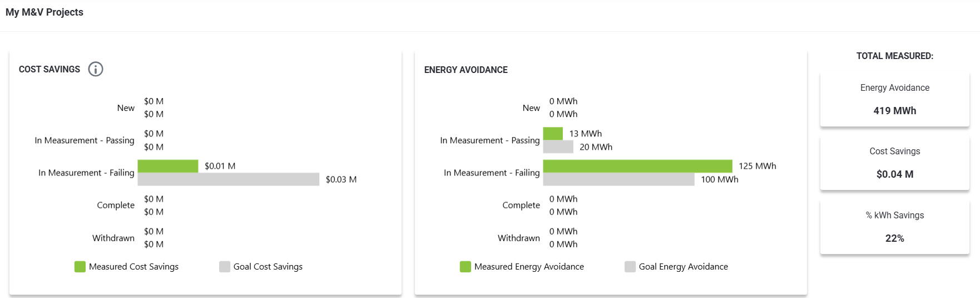Select the Withdrawn label in Energy Avoidance chart
The image size is (980, 298).
tap(518, 238)
